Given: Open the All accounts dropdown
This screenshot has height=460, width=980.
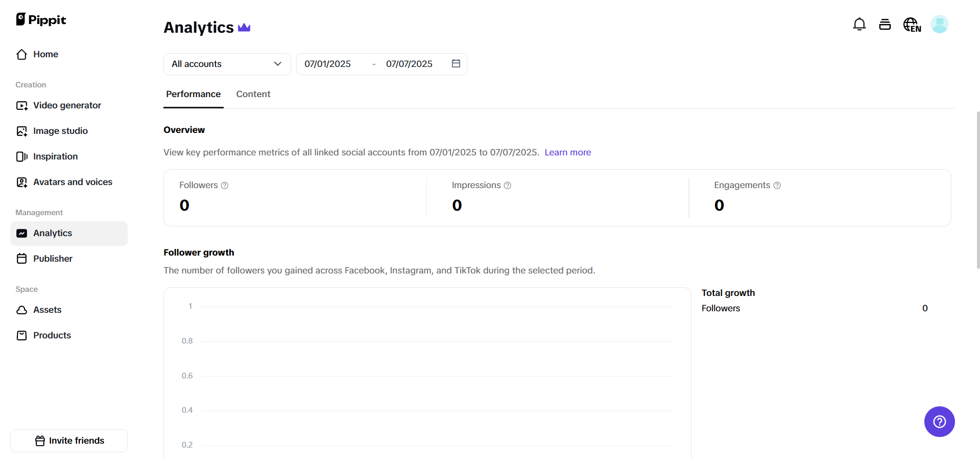Looking at the screenshot, I should click(x=226, y=64).
